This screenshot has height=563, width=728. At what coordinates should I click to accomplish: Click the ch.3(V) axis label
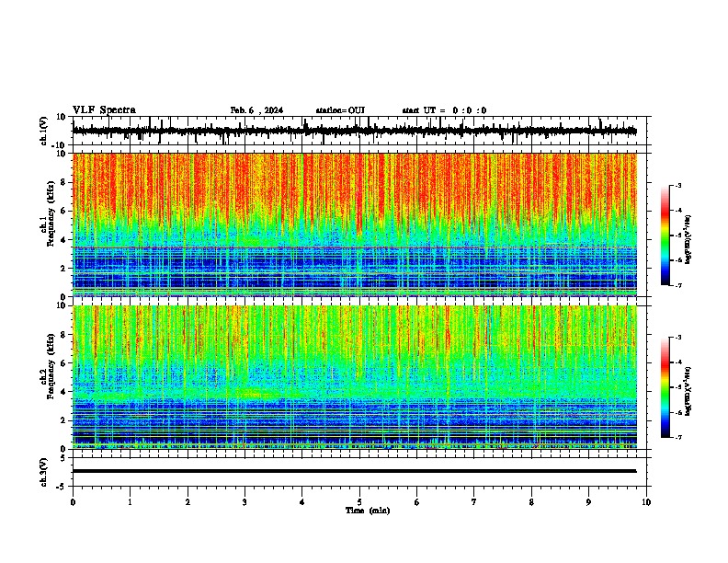(44, 472)
